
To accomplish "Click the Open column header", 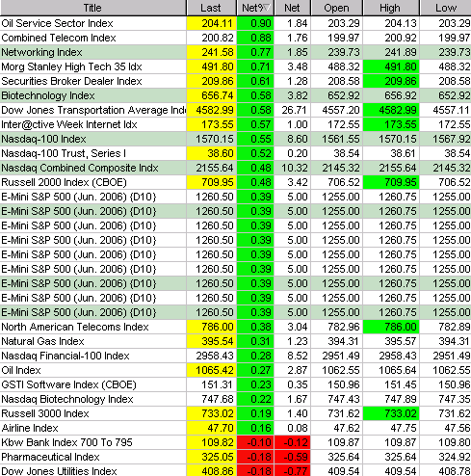I will (x=336, y=8).
